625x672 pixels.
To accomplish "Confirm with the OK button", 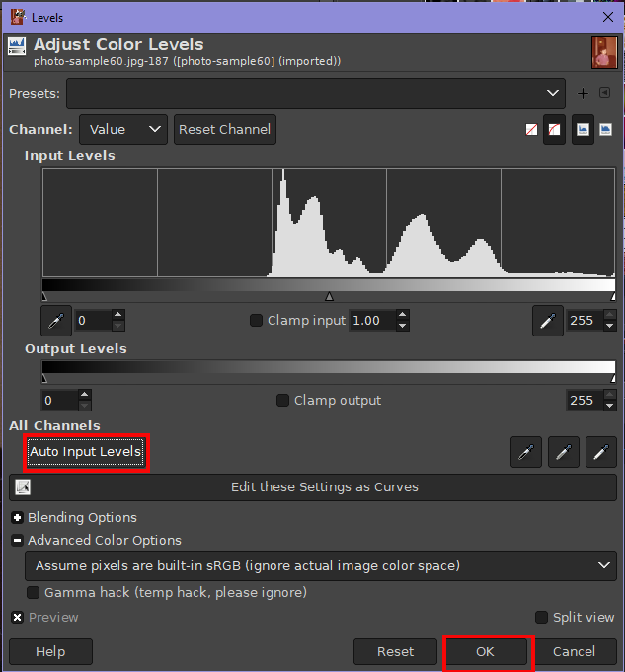I will tap(485, 652).
